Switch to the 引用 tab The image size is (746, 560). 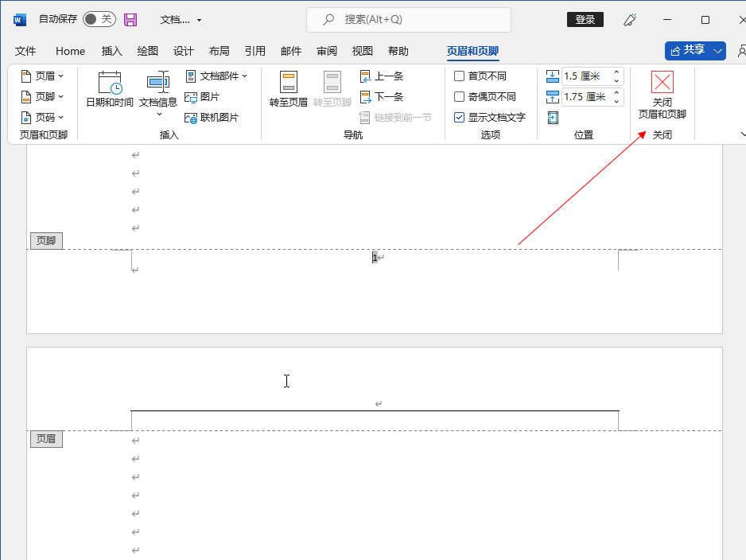pyautogui.click(x=255, y=51)
